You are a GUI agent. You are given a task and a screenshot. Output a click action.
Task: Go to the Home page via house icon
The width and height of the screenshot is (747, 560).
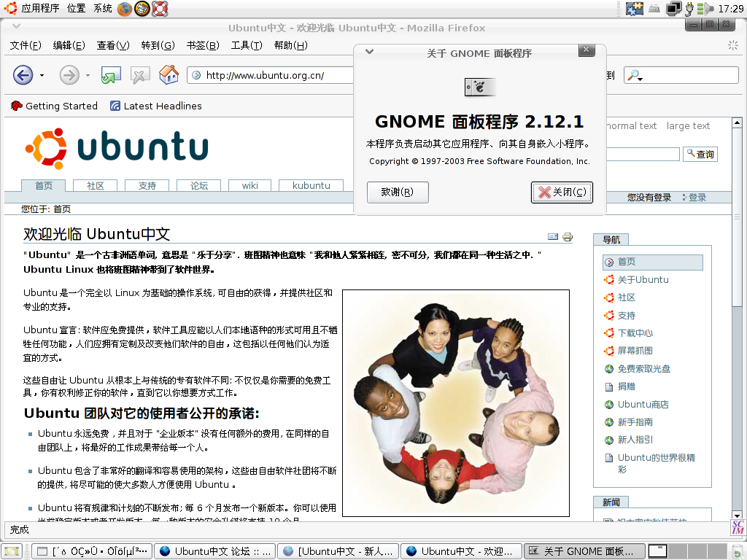pyautogui.click(x=169, y=75)
